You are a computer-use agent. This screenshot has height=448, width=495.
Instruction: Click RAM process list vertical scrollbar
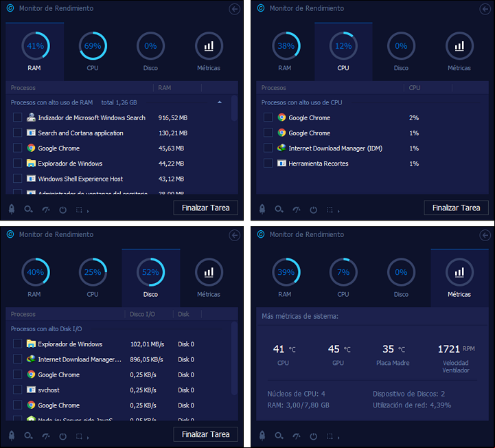[x=234, y=108]
